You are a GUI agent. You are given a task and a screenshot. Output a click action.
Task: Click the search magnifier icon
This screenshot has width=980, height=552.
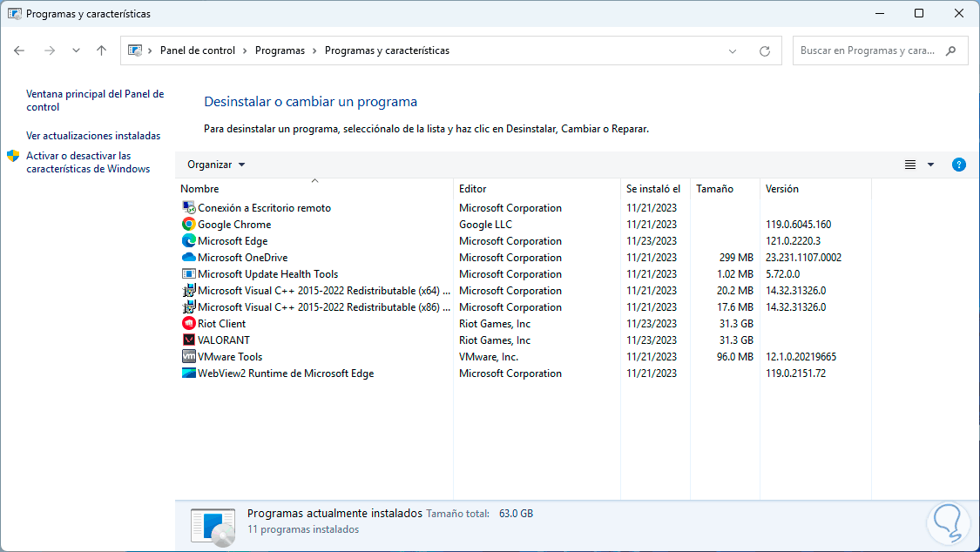tap(950, 50)
